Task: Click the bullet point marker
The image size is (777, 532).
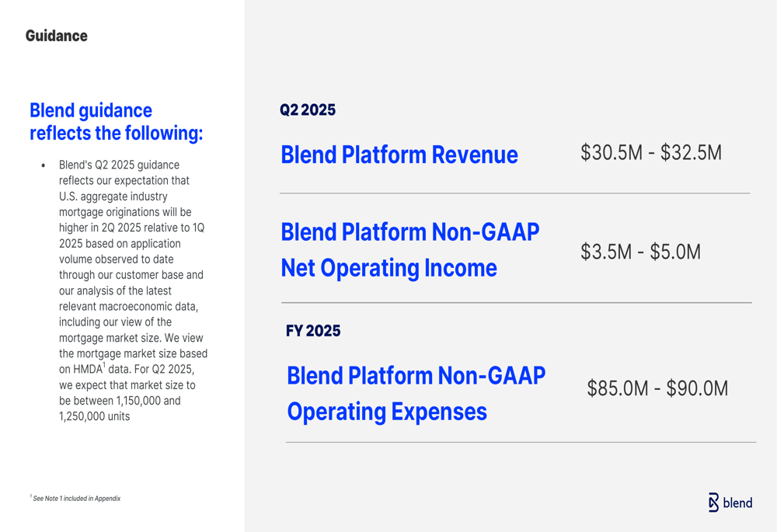Action: coord(44,165)
